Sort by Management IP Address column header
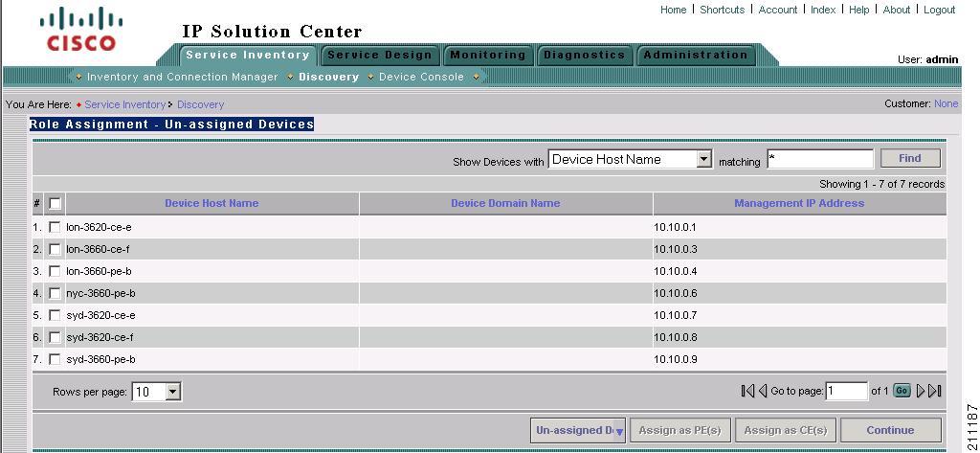Viewport: 980px width, 453px height. (x=799, y=203)
